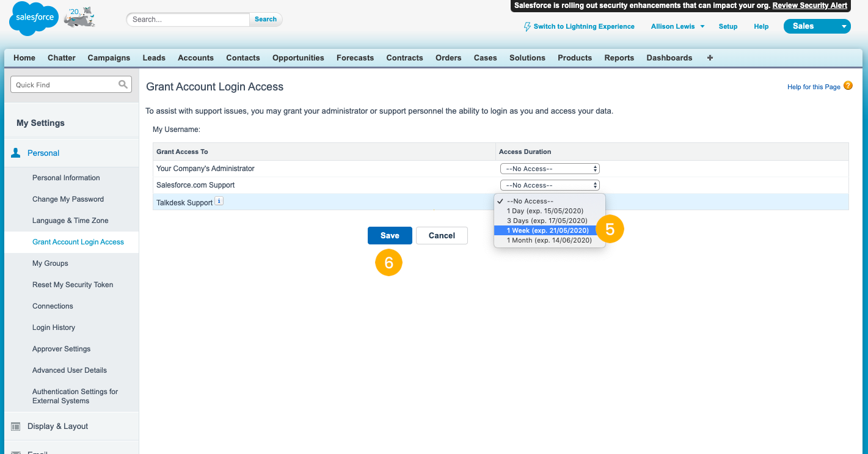The height and width of the screenshot is (454, 868).
Task: Go to the Home tab
Action: click(24, 58)
